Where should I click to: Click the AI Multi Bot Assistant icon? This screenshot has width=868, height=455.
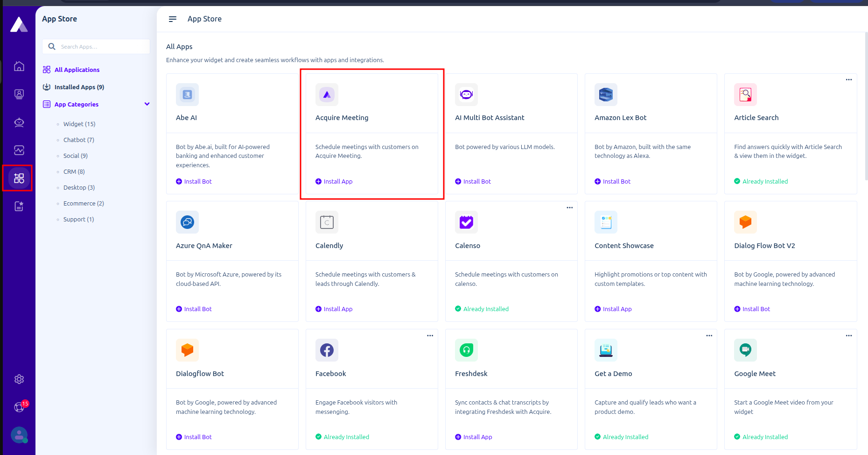466,95
